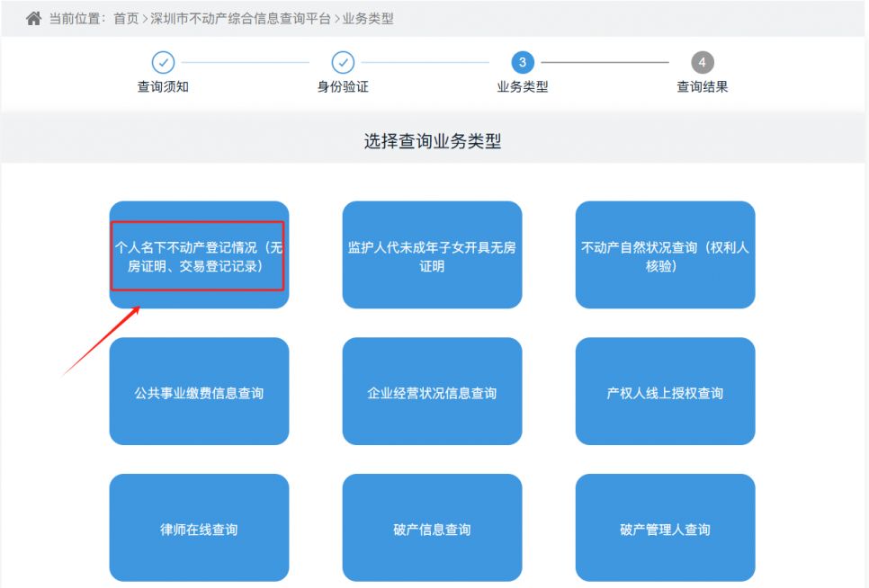This screenshot has height=588, width=869.
Task: Open the 破产信息查询 service tile
Action: [432, 528]
